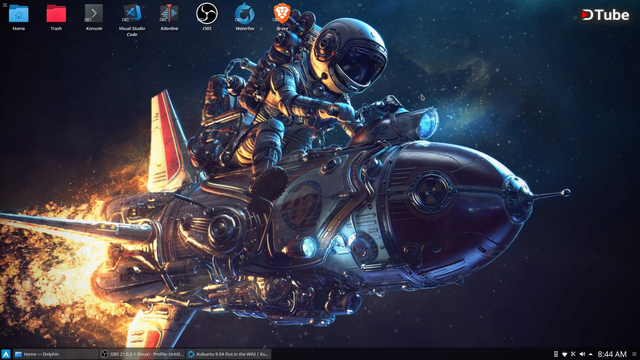The width and height of the screenshot is (640, 360).
Task: Launch Kdenlive video editor shortcut
Action: point(169,17)
